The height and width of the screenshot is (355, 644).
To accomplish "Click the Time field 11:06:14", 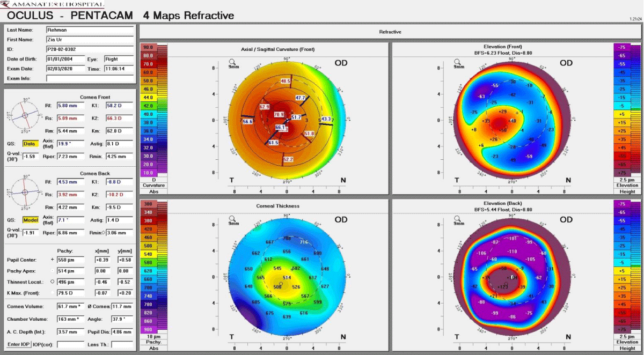I will (119, 69).
